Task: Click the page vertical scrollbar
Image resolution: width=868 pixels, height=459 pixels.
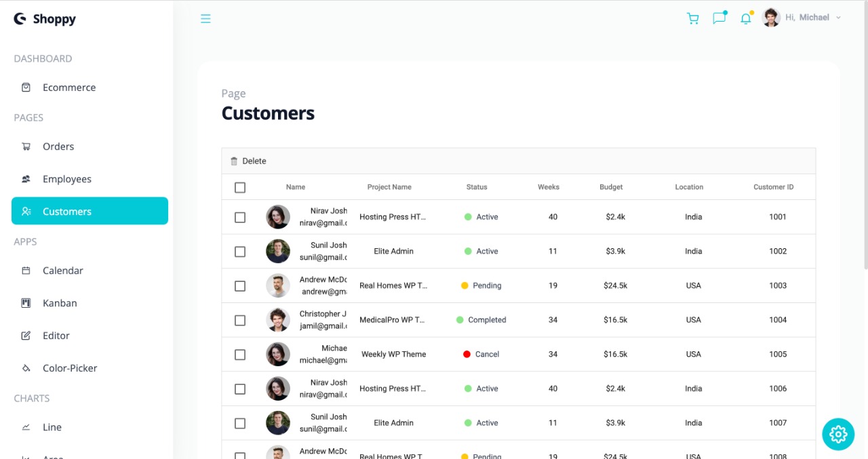Action: point(865,136)
